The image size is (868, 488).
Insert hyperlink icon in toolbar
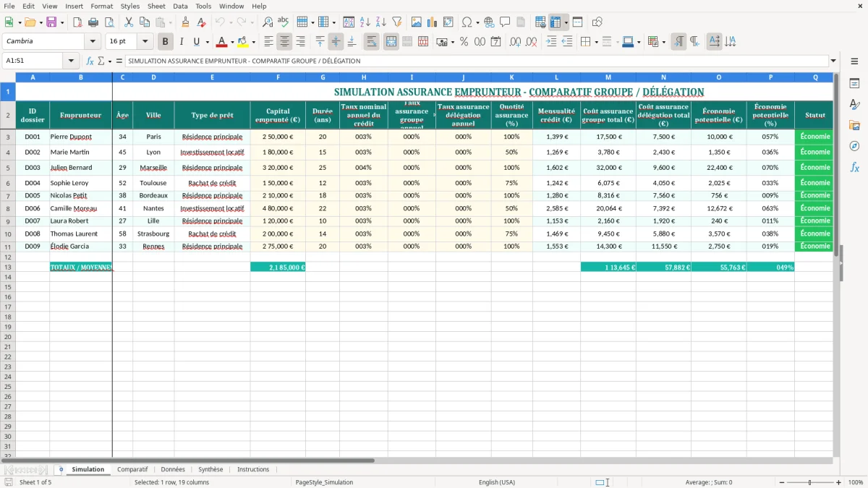tap(489, 22)
